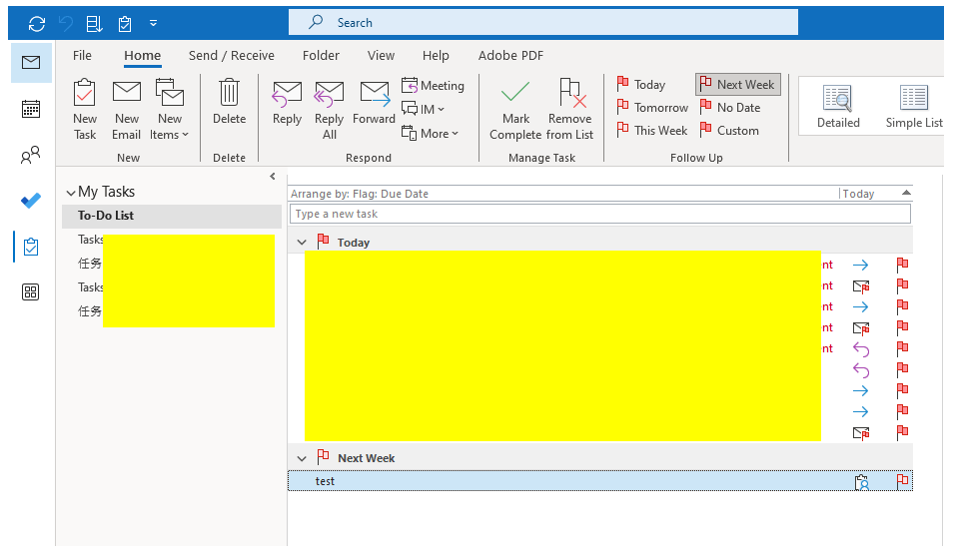The image size is (954, 560).
Task: Click the Type a new task field
Action: 600,214
